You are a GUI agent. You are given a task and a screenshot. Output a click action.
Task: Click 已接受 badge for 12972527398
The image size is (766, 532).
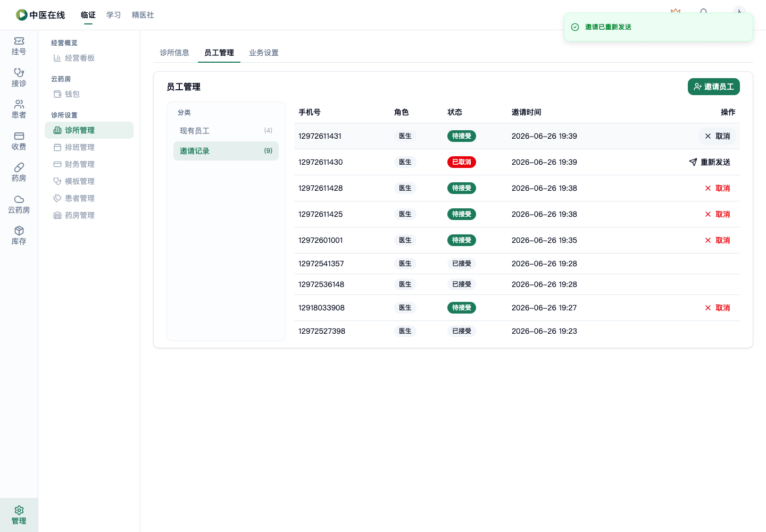pos(462,331)
